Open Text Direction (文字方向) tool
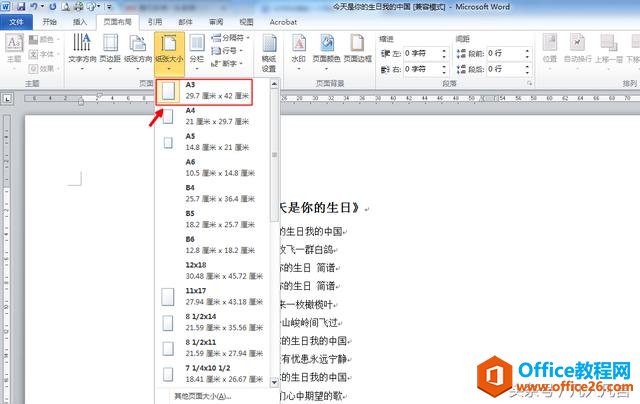 (82, 52)
